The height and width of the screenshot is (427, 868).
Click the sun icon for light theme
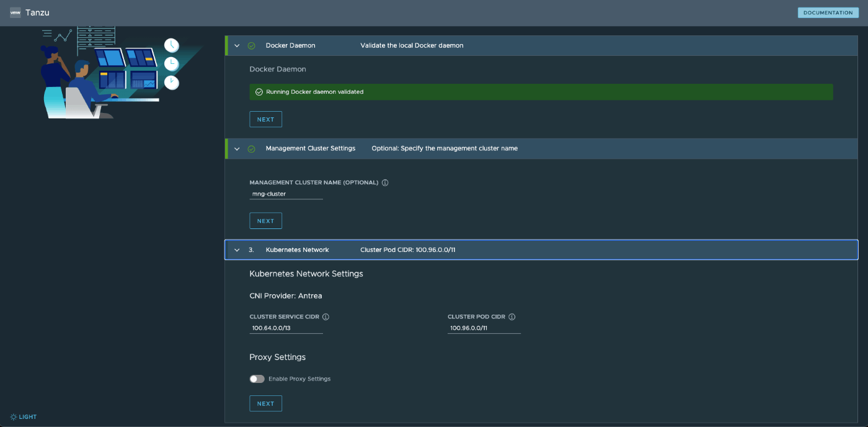point(14,417)
